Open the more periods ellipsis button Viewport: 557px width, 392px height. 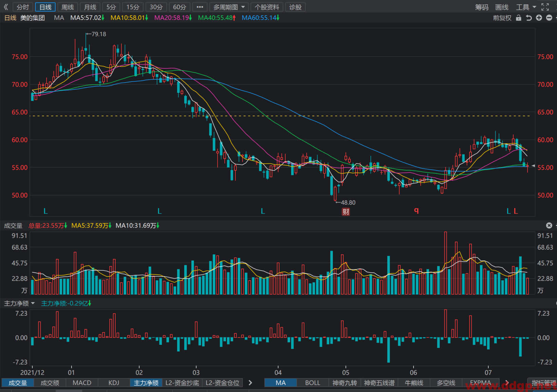(200, 7)
